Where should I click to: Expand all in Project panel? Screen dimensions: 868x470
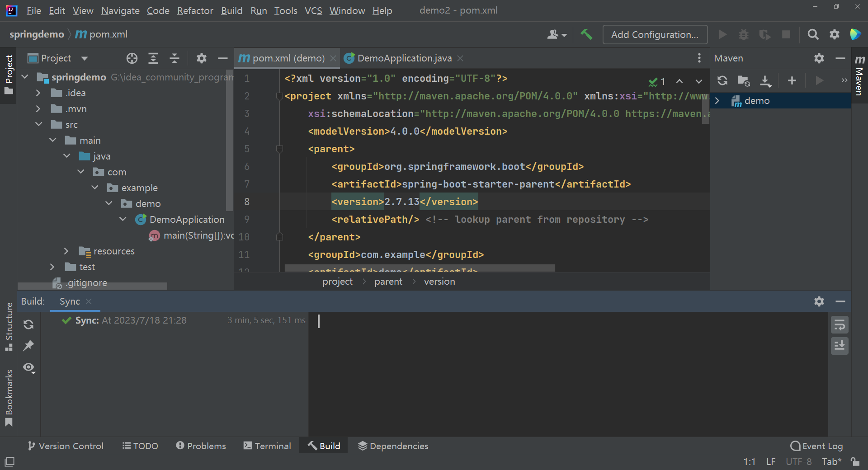coord(153,58)
